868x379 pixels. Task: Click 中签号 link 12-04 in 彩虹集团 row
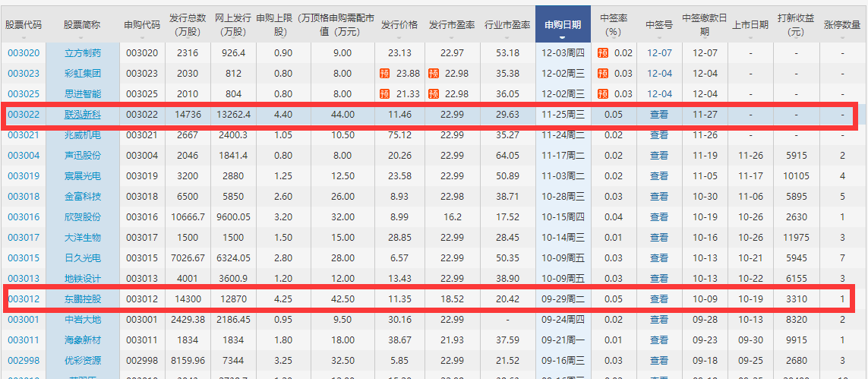point(659,74)
